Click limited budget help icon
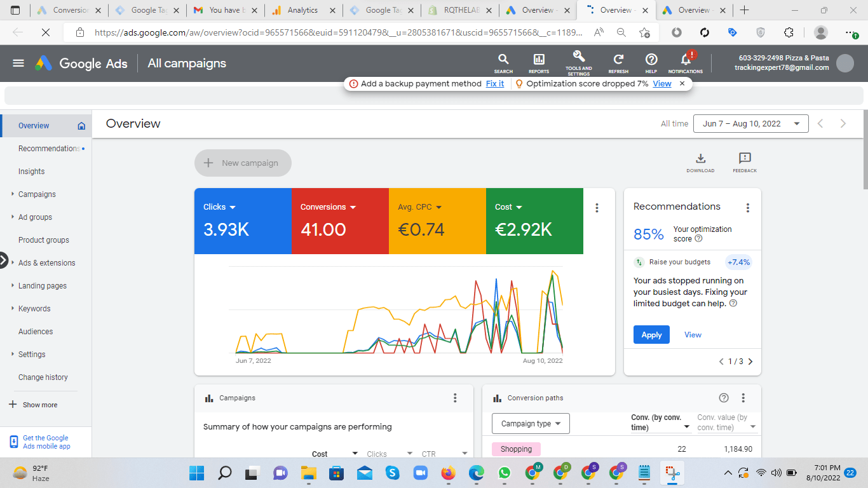This screenshot has height=488, width=868. tap(733, 304)
